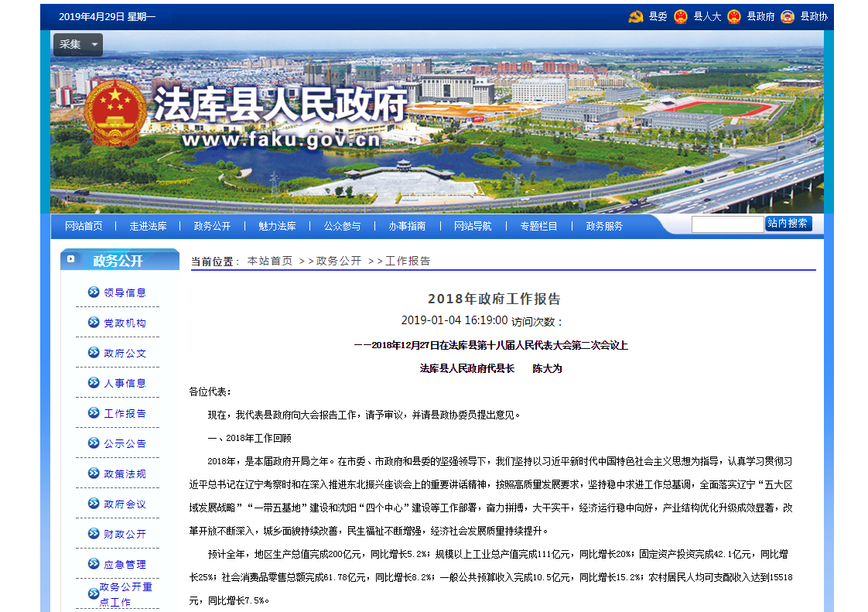Open 专题栏目 navigation item
868x612 pixels.
click(538, 226)
